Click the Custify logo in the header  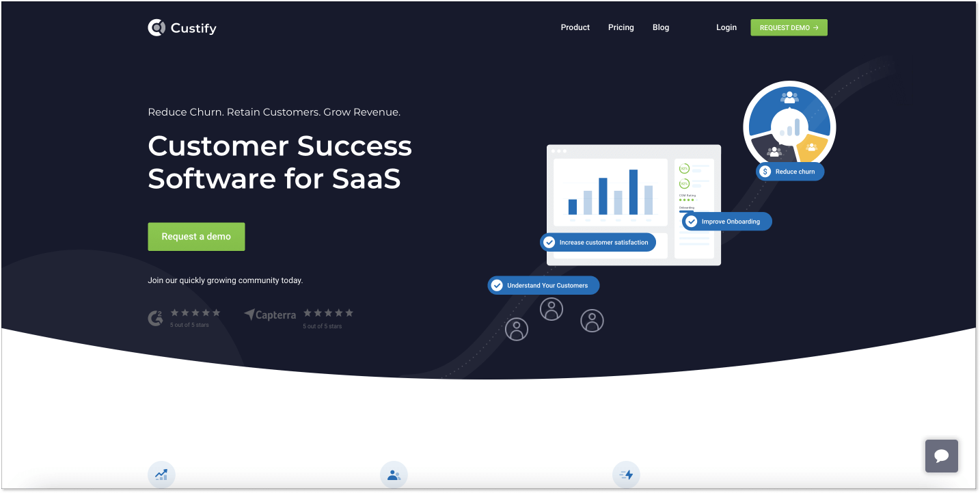click(182, 28)
